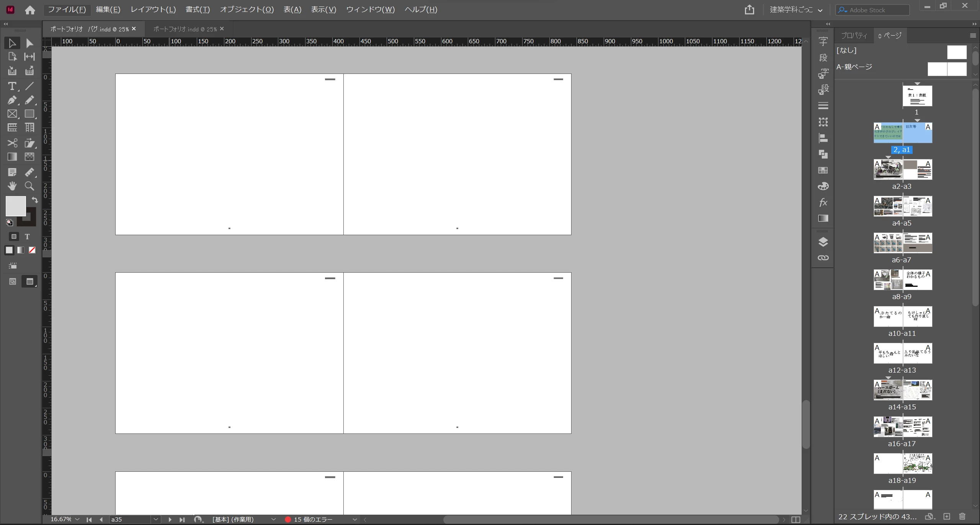The width and height of the screenshot is (980, 525).
Task: Toggle formatting affects text button
Action: [27, 237]
